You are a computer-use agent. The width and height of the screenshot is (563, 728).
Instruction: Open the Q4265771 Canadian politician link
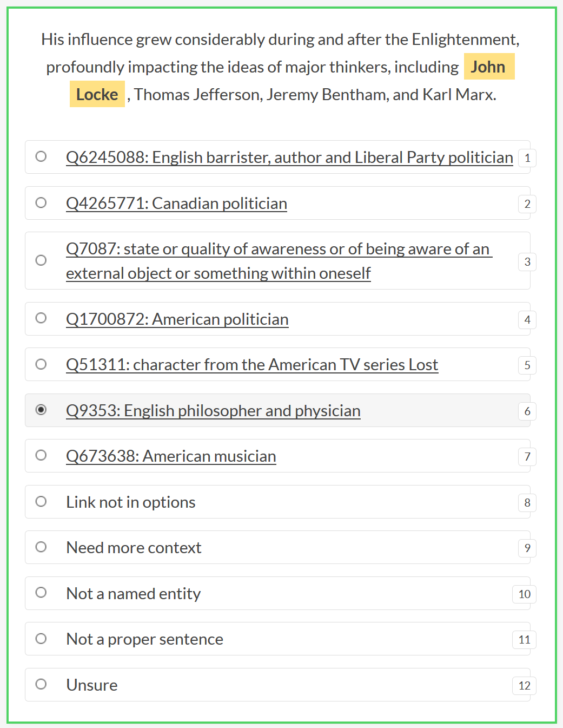(x=176, y=204)
